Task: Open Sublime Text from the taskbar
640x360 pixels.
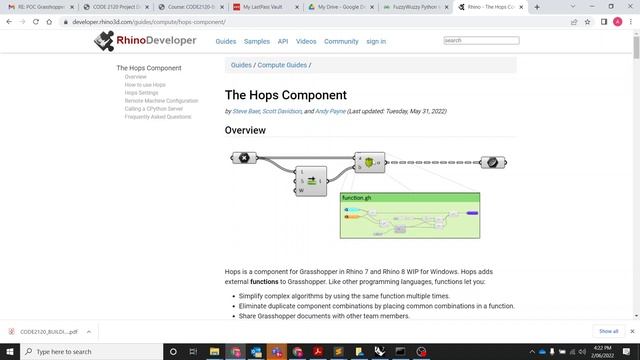Action: 339,351
